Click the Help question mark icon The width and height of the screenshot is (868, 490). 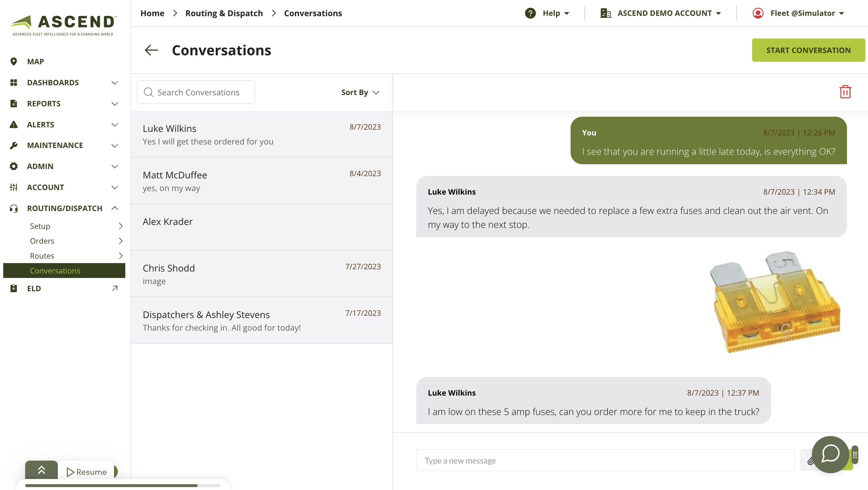pyautogui.click(x=530, y=13)
